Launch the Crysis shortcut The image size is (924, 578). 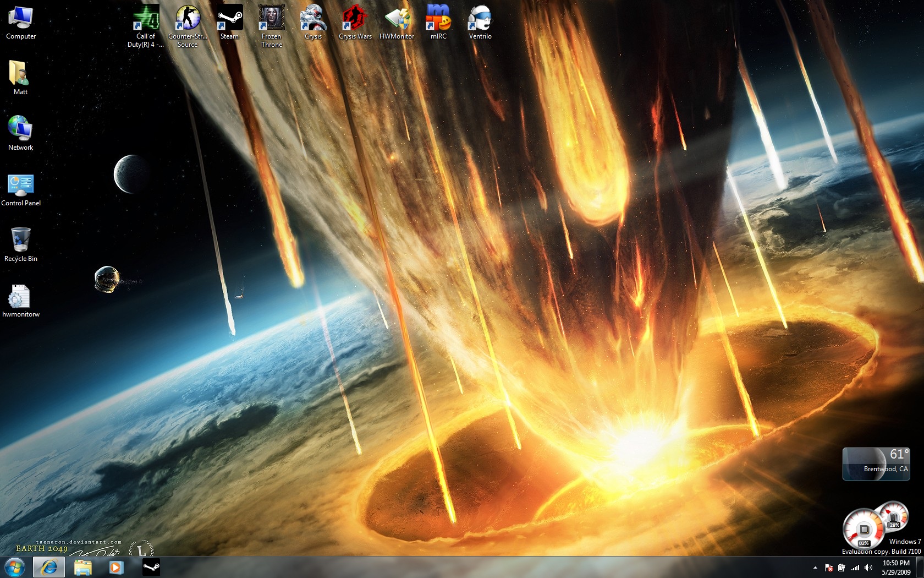tap(313, 23)
